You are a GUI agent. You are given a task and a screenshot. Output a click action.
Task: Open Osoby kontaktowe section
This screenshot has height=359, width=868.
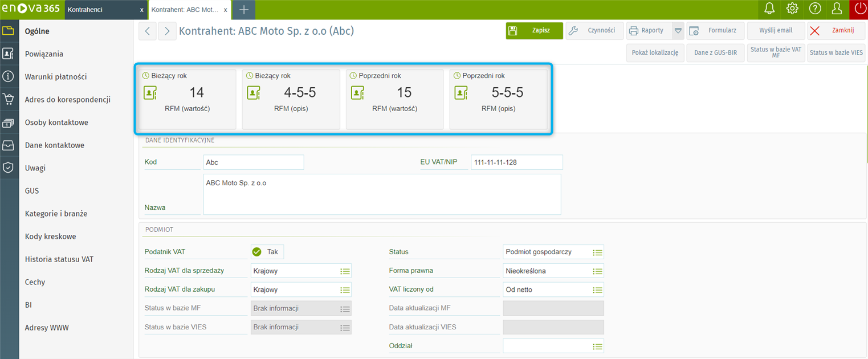point(56,123)
